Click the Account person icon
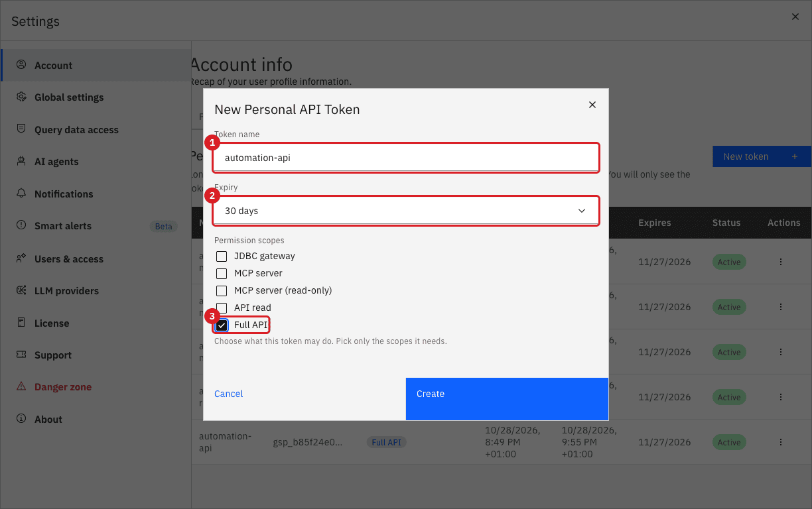 21,65
